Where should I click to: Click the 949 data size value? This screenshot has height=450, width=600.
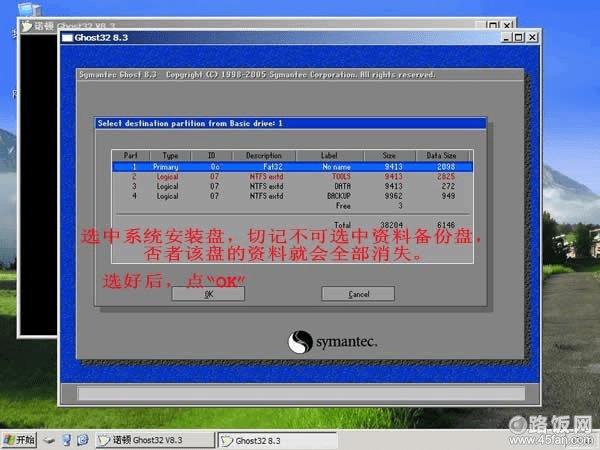(448, 196)
